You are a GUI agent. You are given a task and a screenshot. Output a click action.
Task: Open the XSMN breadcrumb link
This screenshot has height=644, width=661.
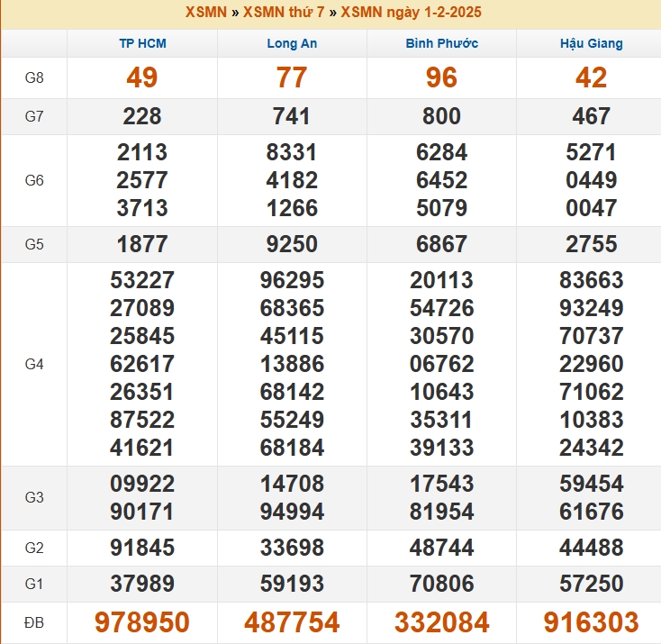pos(206,12)
